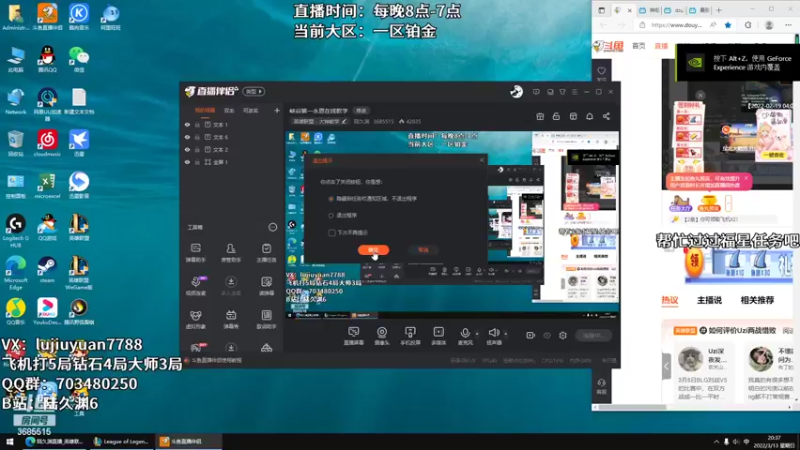
Task: Hide the 全屏 1 source via its eye icon
Action: point(187,162)
